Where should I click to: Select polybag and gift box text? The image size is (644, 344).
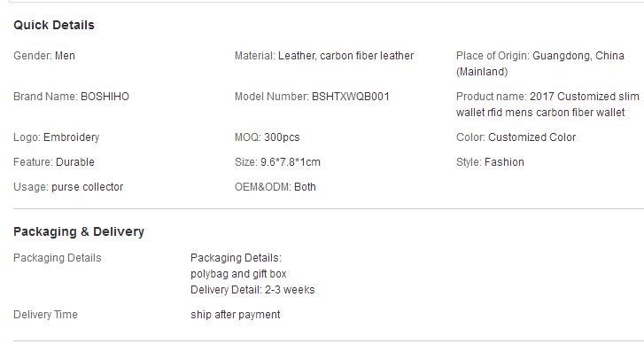(x=238, y=274)
